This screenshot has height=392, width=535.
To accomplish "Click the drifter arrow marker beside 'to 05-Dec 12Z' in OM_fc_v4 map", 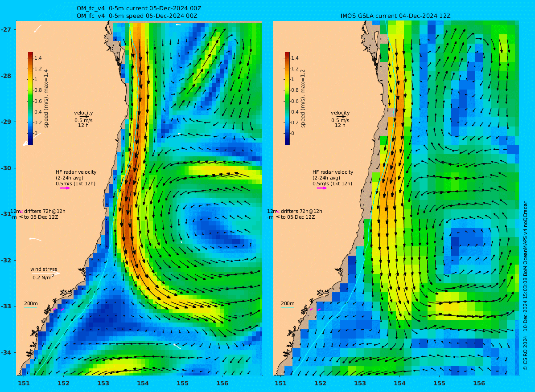I will [21, 217].
